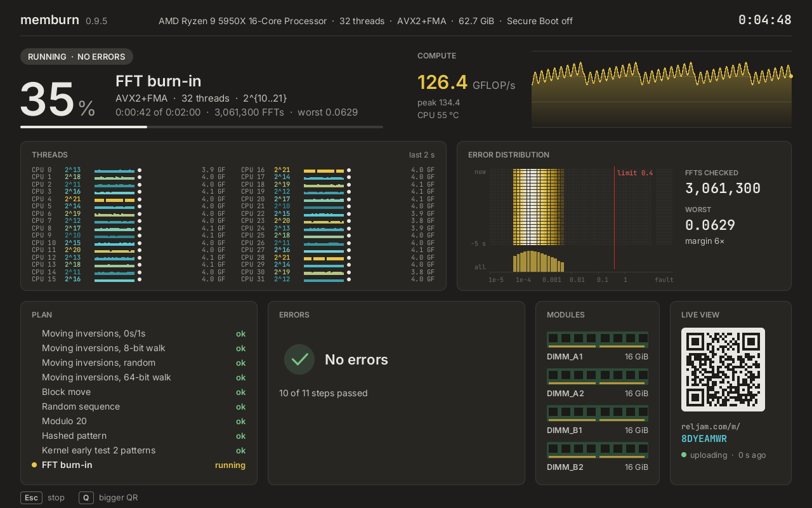Click the green uploading status dot
The height and width of the screenshot is (508, 812).
pyautogui.click(x=684, y=455)
